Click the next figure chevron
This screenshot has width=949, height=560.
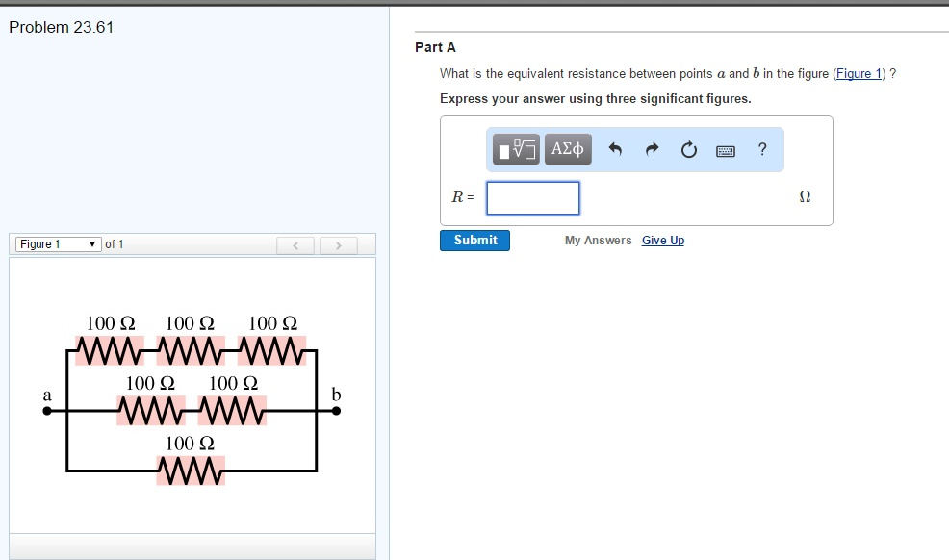pos(339,245)
